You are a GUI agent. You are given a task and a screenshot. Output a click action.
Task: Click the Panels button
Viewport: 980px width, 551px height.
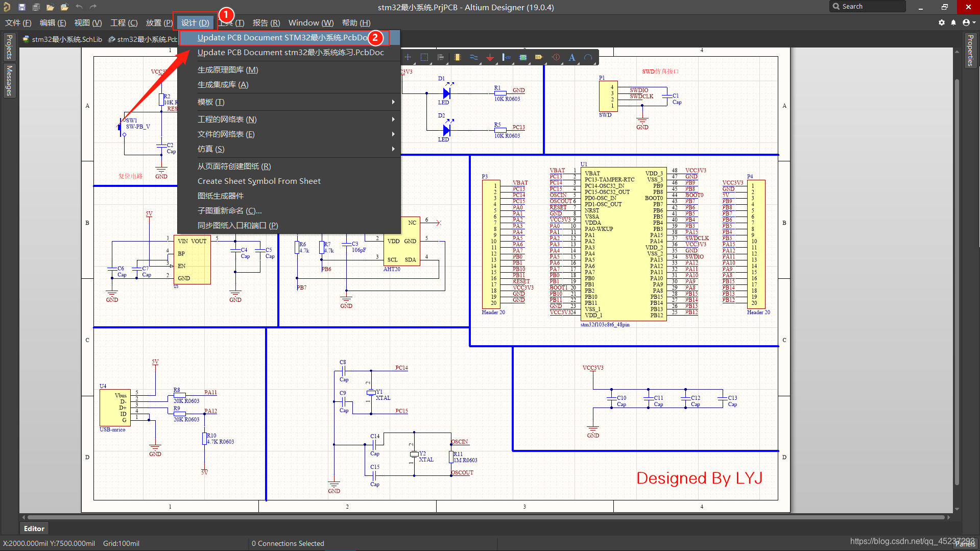pyautogui.click(x=965, y=544)
